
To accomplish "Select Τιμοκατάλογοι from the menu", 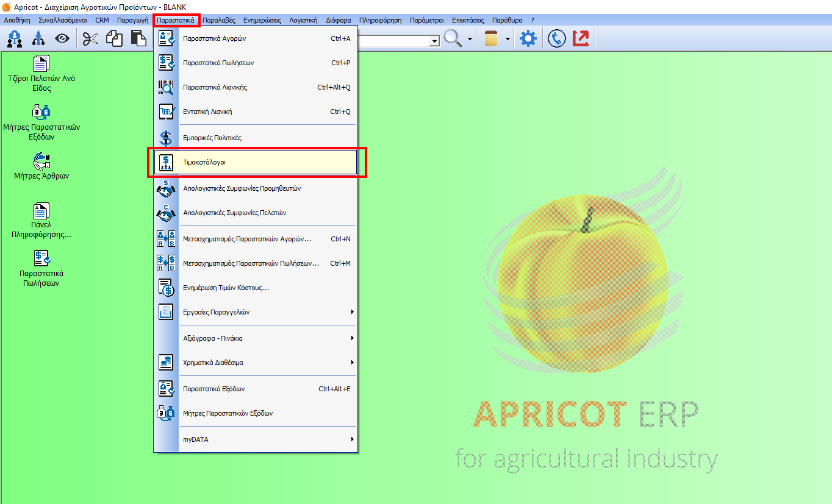I will point(255,163).
